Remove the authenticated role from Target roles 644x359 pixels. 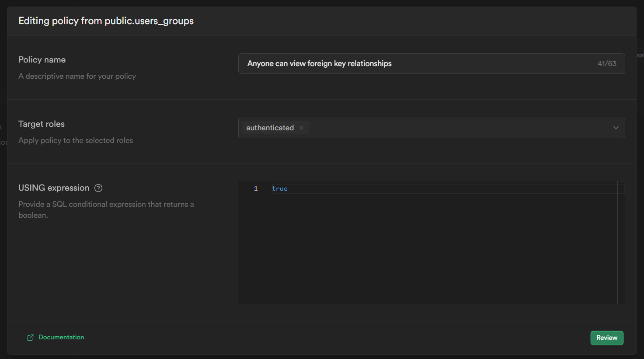pyautogui.click(x=301, y=128)
